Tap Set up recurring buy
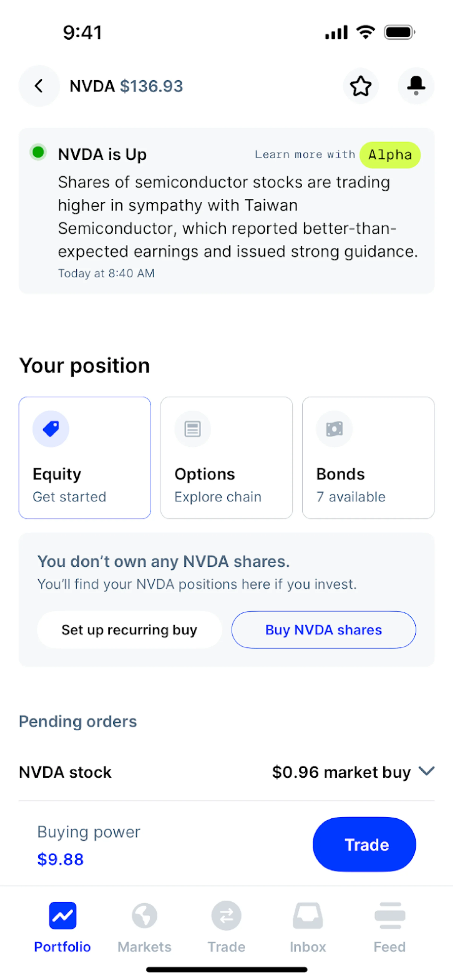 click(x=129, y=630)
